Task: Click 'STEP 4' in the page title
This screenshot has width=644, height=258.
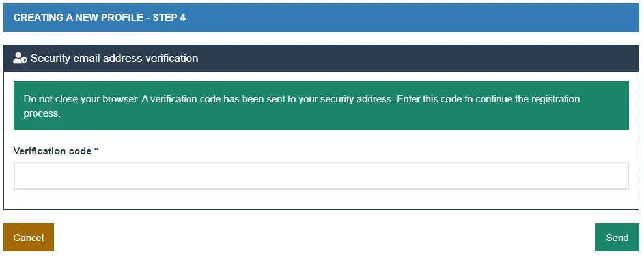Action: [x=169, y=18]
